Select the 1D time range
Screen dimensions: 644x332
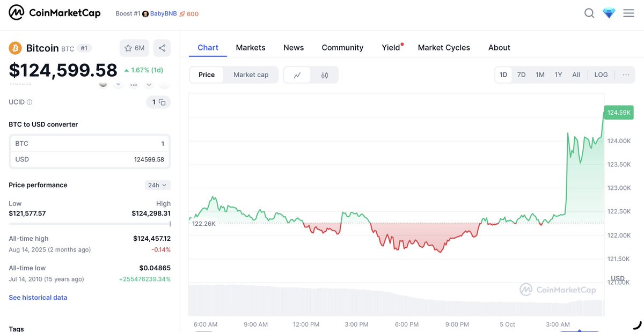tap(503, 75)
